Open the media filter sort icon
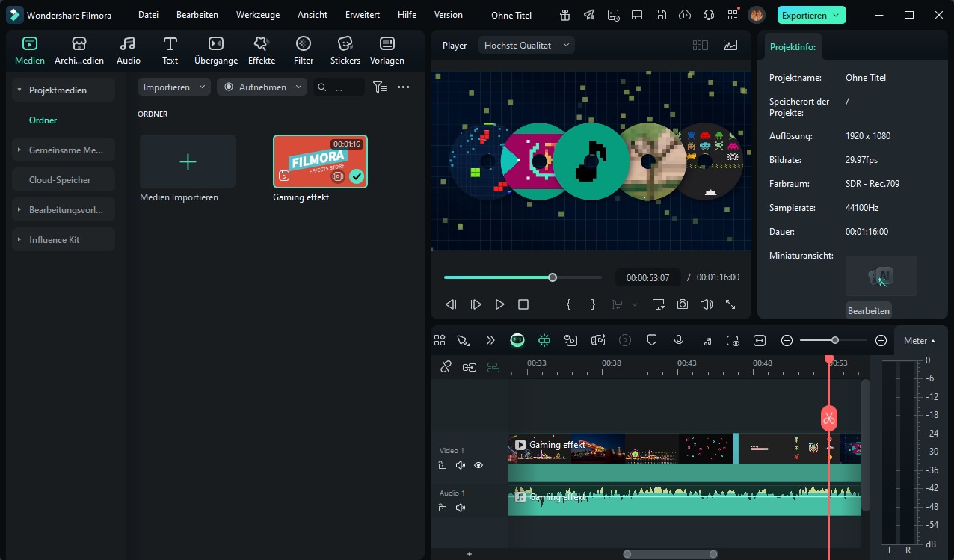954x560 pixels. (380, 87)
